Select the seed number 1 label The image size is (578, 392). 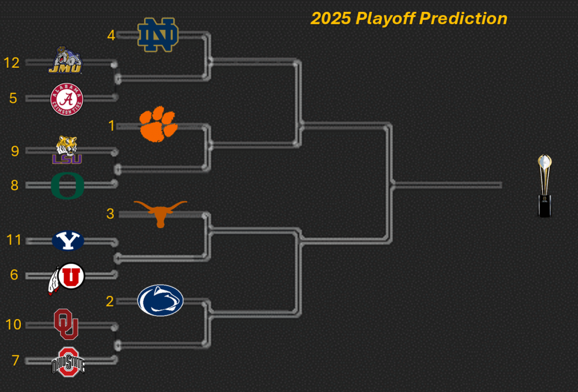point(111,125)
